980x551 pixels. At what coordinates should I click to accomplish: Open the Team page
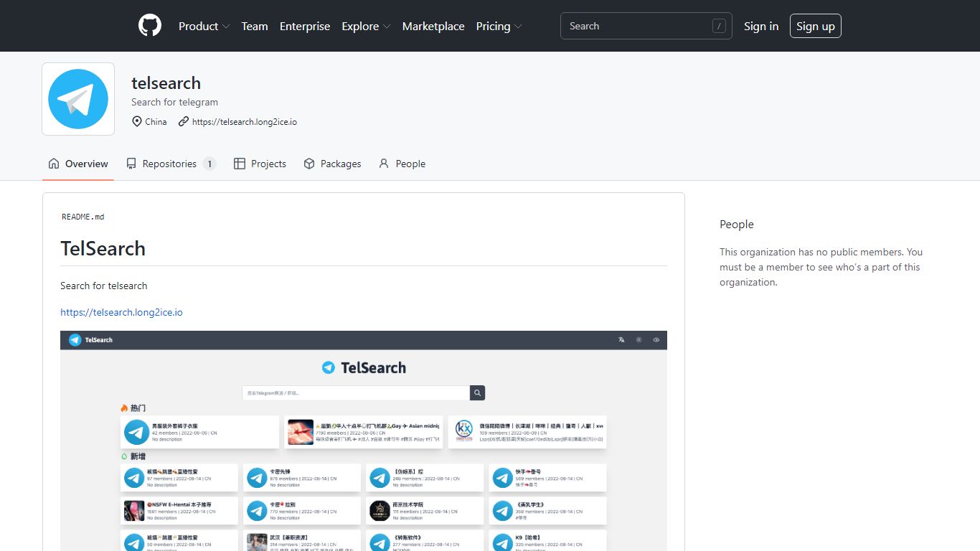(255, 26)
